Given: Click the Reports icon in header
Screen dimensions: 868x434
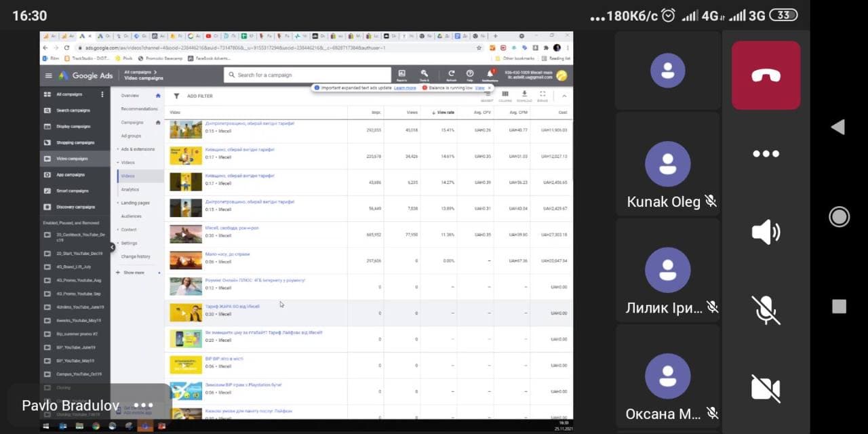Looking at the screenshot, I should [401, 75].
